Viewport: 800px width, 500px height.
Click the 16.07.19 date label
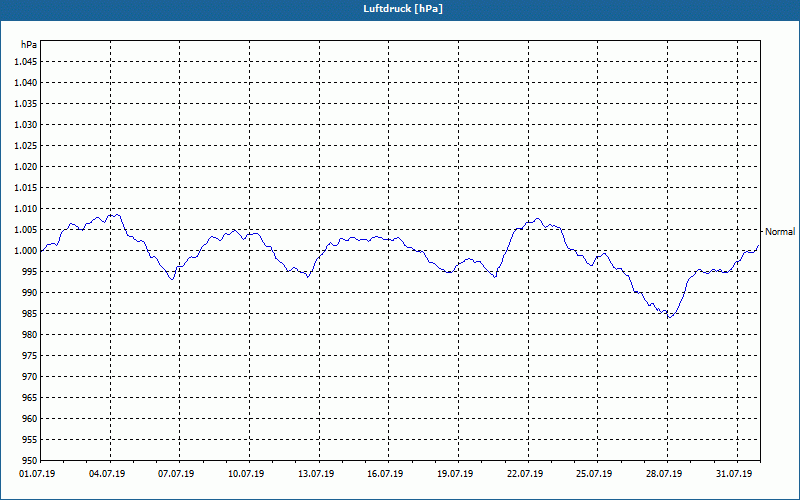pyautogui.click(x=385, y=474)
